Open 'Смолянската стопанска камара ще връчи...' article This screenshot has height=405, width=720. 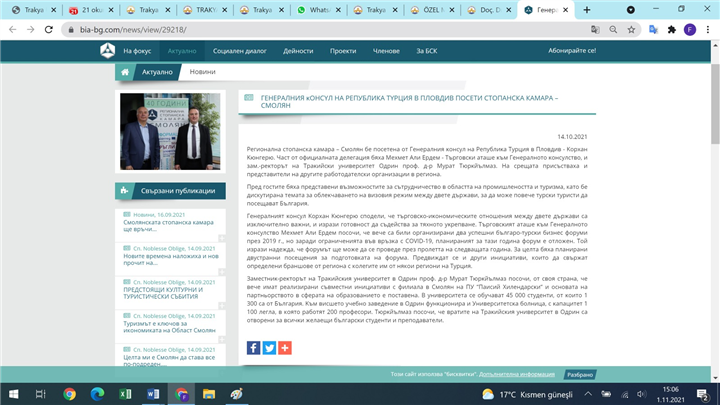pyautogui.click(x=169, y=225)
